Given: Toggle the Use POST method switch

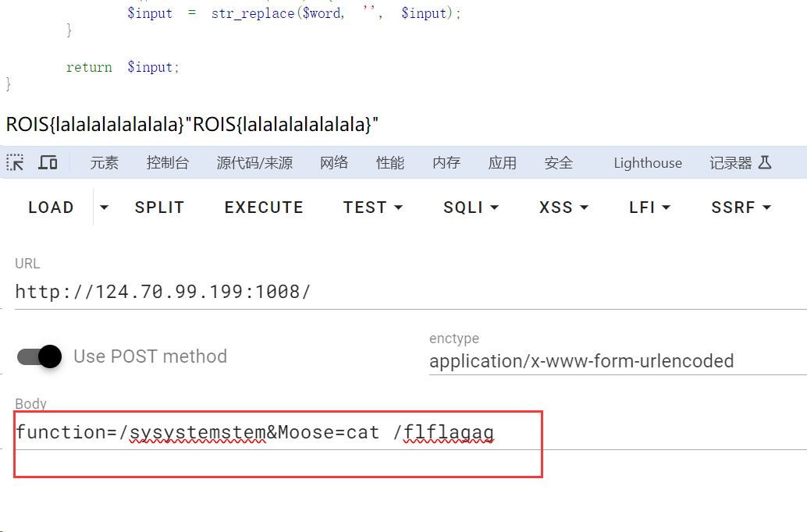Looking at the screenshot, I should [x=40, y=356].
